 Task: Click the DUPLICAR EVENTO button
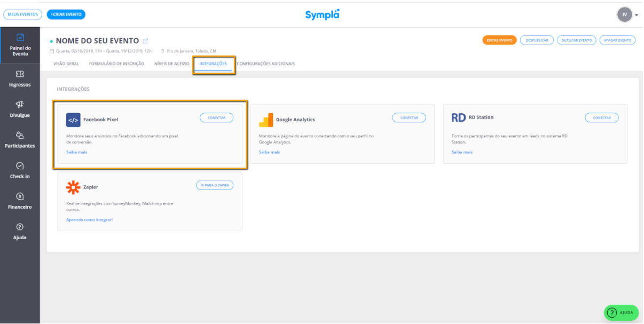click(577, 40)
